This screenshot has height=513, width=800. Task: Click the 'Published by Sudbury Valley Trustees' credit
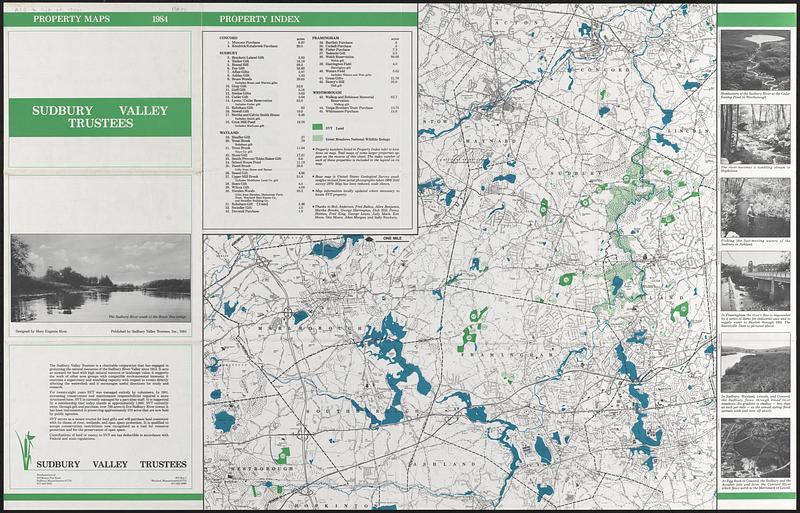149,331
